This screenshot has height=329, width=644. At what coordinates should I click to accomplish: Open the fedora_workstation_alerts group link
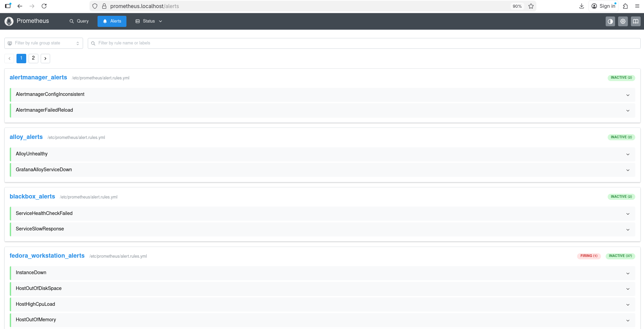click(x=47, y=256)
